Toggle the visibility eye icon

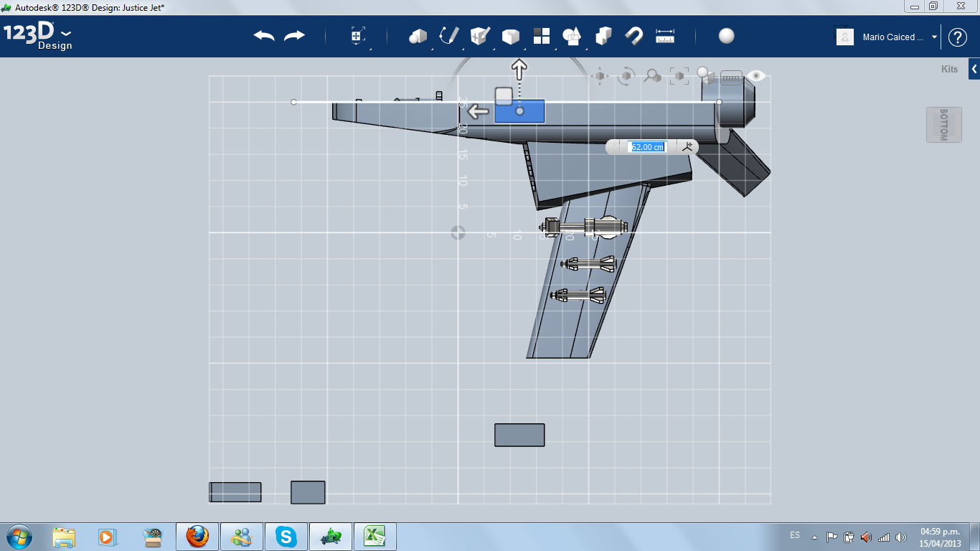(x=756, y=75)
